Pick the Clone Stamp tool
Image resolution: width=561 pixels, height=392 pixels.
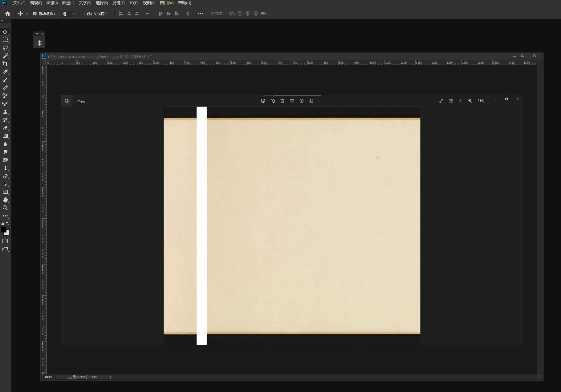point(5,112)
